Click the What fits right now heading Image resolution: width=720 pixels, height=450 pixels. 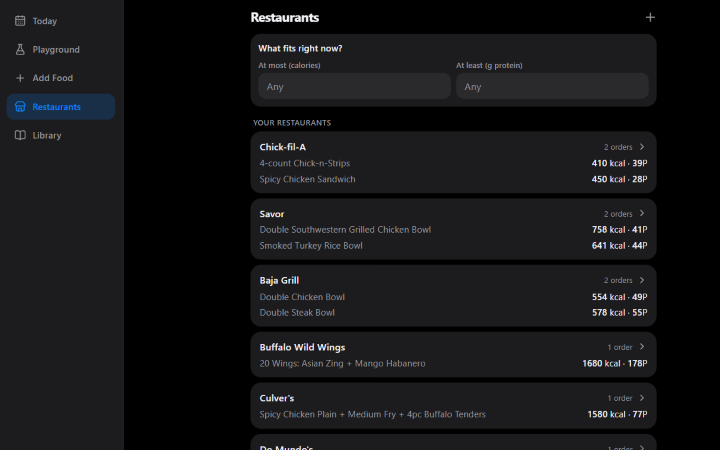pyautogui.click(x=300, y=48)
